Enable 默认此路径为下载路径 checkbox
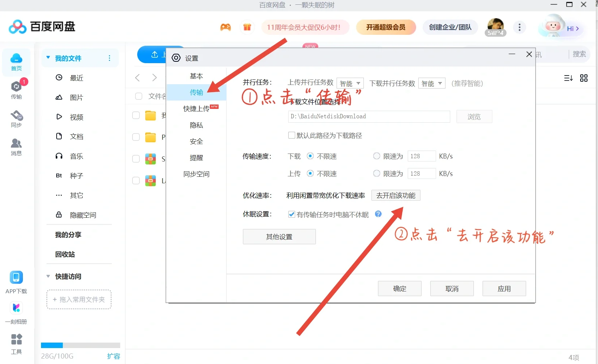Screen dimensions: 598x364 tap(292, 135)
